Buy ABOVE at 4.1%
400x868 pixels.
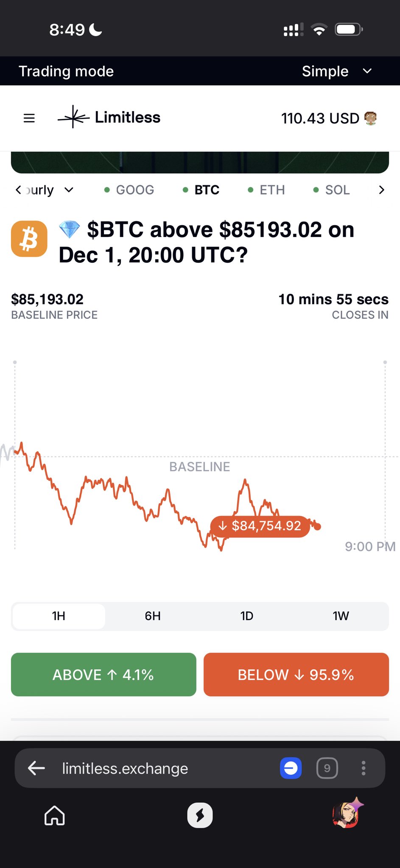pyautogui.click(x=103, y=674)
